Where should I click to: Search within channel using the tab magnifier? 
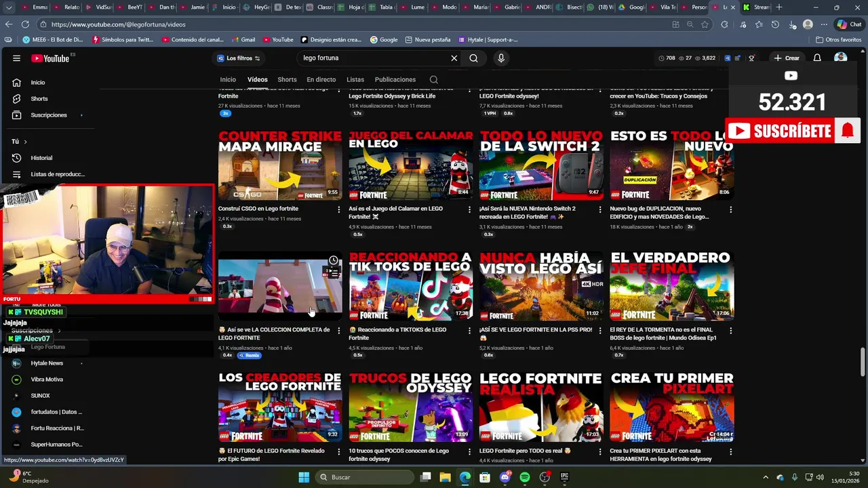pos(433,79)
